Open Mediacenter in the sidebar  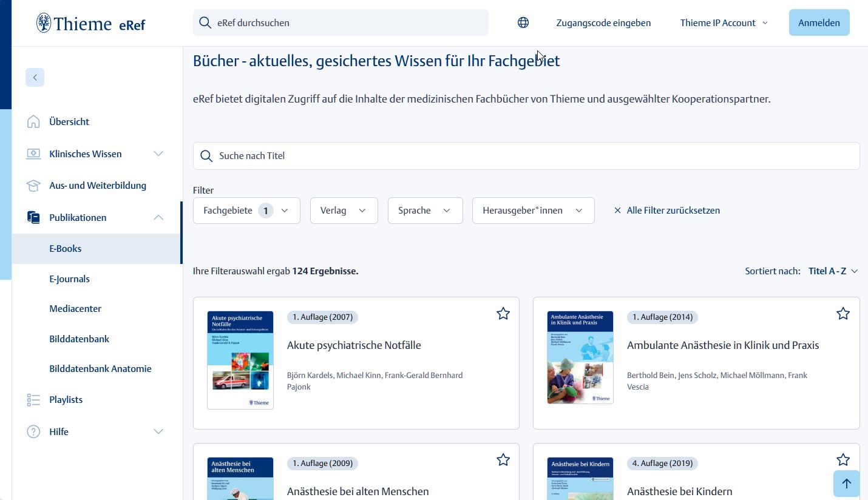(75, 309)
